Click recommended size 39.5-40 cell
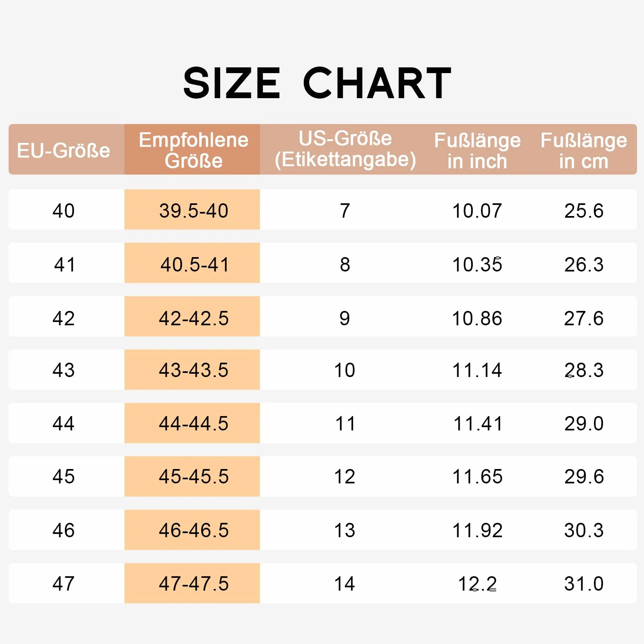 [192, 209]
